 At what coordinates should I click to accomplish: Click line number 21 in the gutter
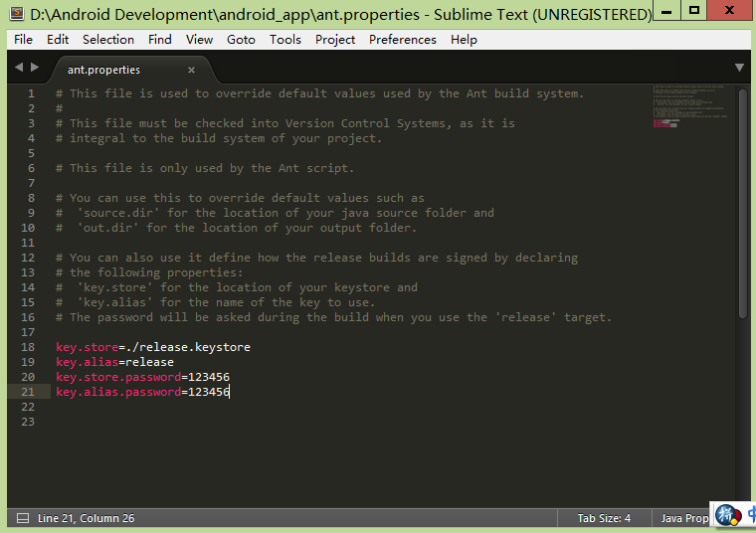tap(28, 392)
